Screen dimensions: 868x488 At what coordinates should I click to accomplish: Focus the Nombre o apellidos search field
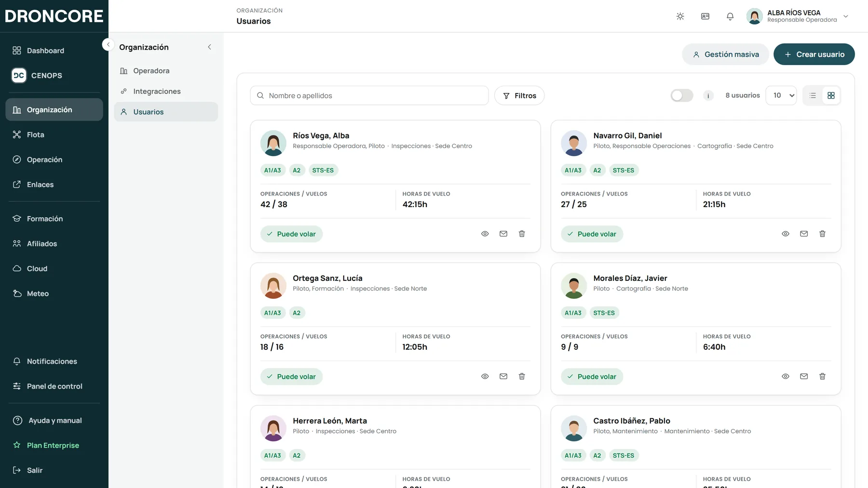click(369, 95)
